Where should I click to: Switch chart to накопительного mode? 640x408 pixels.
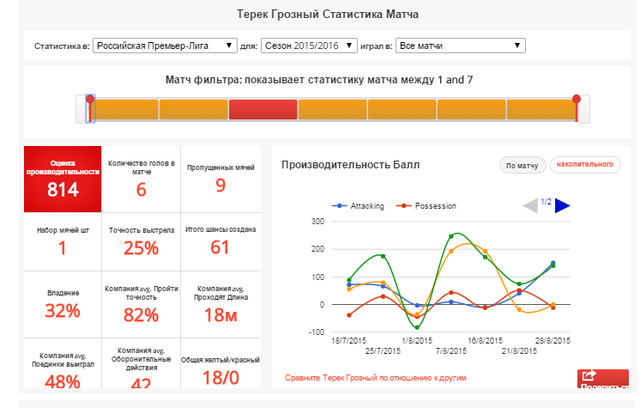585,164
